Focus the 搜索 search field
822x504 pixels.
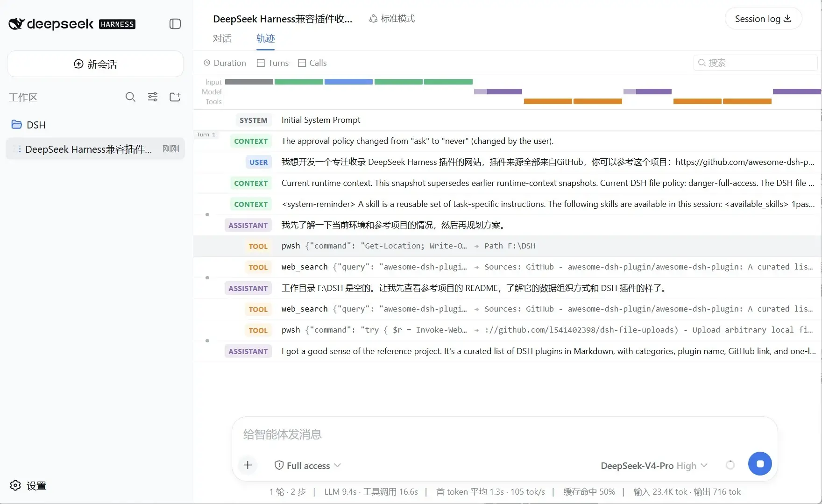(x=755, y=63)
